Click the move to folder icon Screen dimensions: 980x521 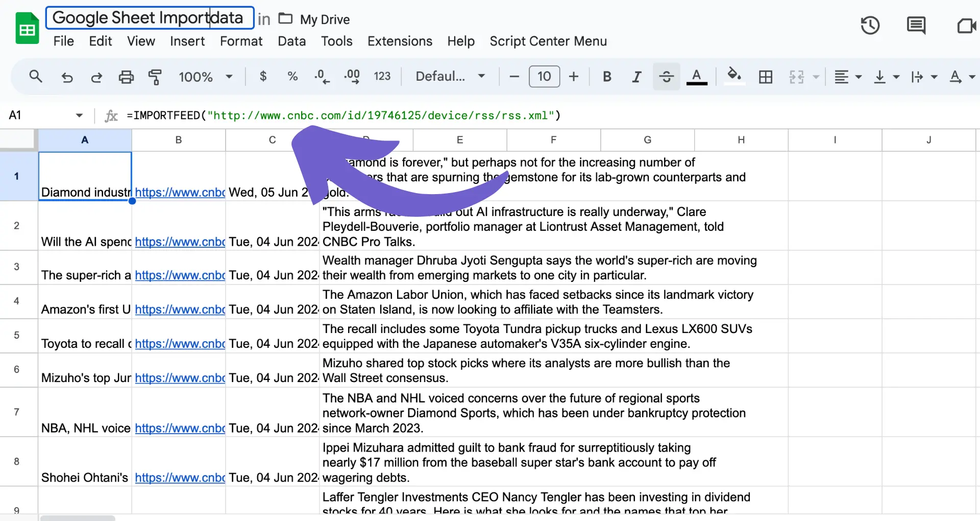click(285, 19)
